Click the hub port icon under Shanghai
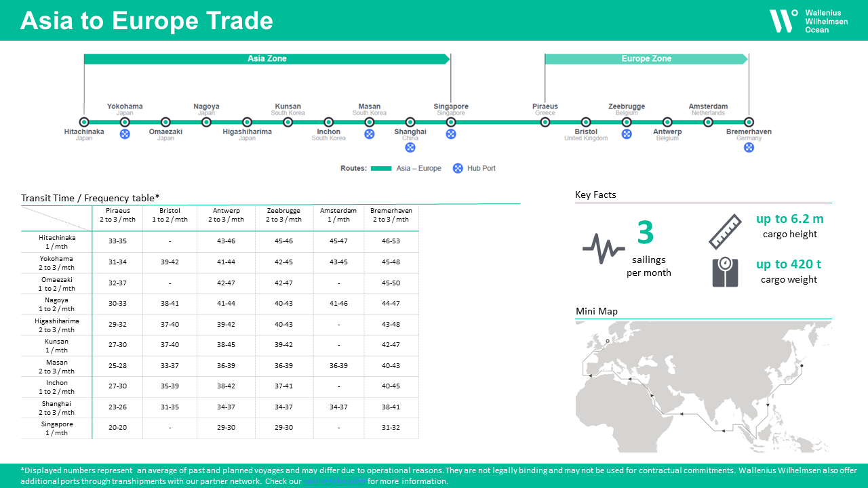 pyautogui.click(x=410, y=147)
